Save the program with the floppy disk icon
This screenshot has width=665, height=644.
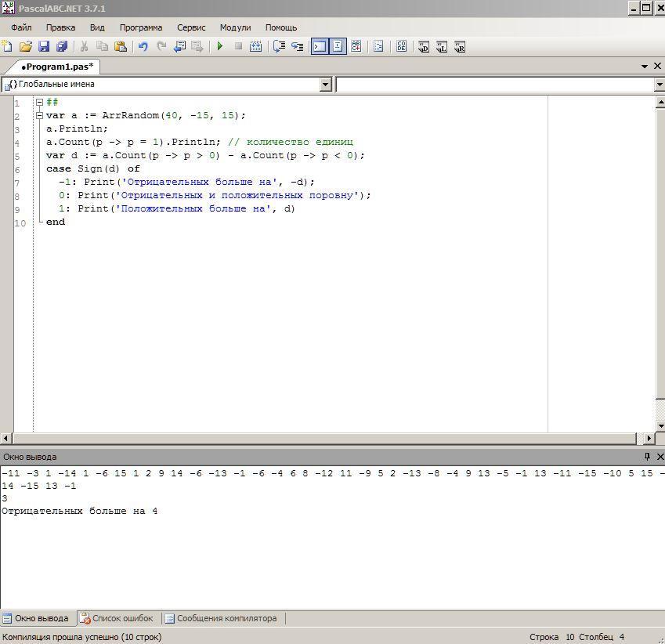[x=44, y=47]
